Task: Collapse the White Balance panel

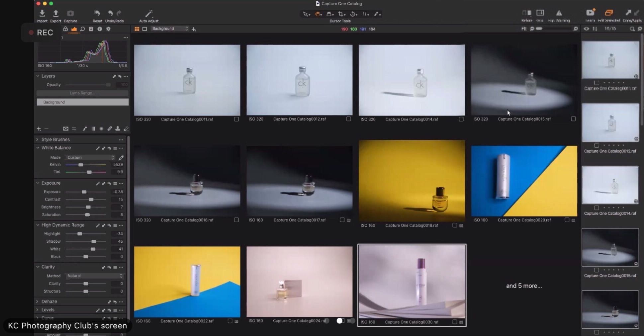Action: tap(38, 148)
